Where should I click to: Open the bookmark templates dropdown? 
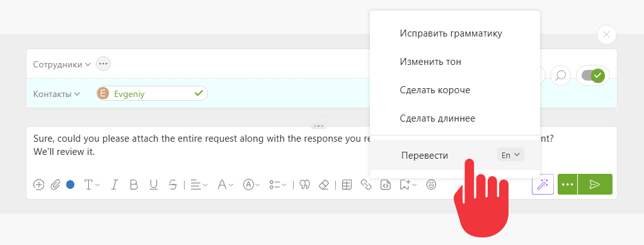pos(408,185)
